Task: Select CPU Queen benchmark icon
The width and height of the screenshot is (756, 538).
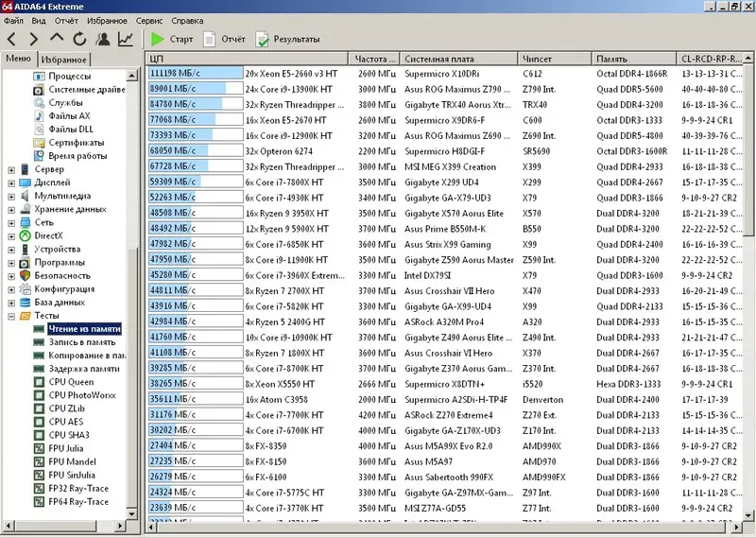Action: point(39,382)
